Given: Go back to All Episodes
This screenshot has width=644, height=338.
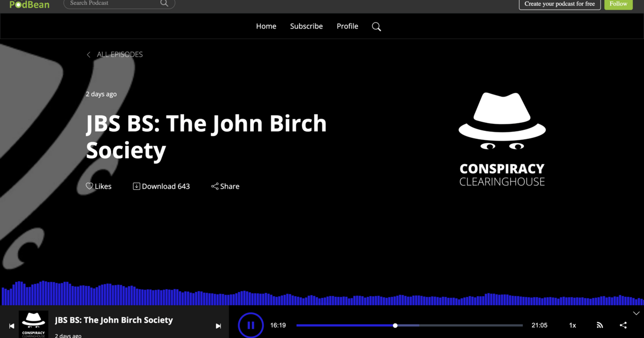Looking at the screenshot, I should [x=115, y=54].
